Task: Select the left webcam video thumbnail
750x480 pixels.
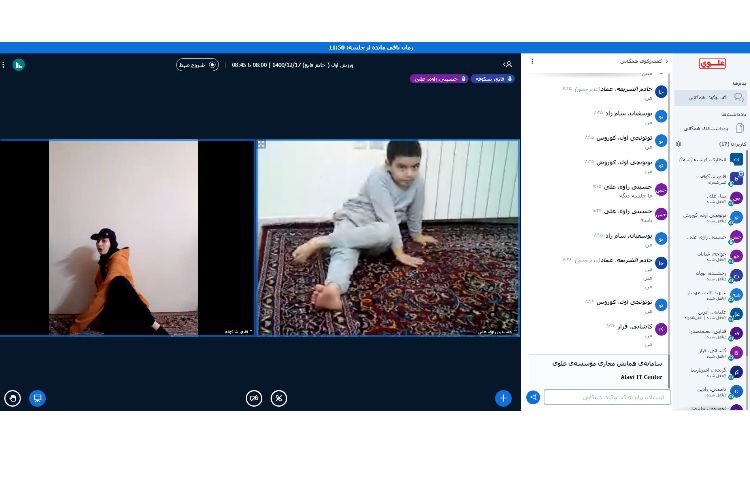Action: point(126,237)
